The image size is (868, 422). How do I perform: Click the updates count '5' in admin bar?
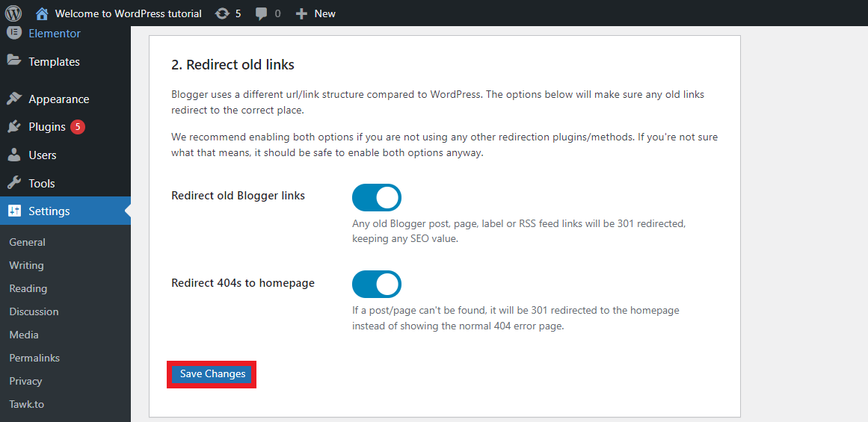click(238, 13)
